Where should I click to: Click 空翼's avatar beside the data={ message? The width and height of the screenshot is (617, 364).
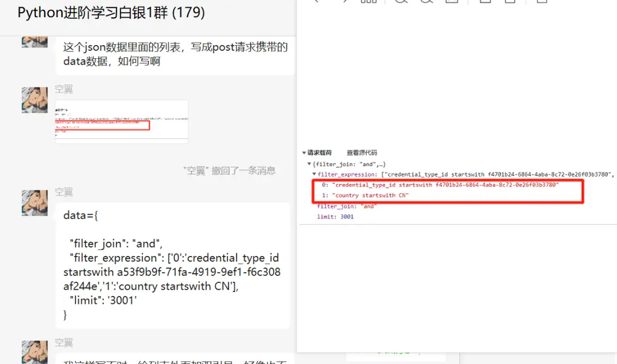click(x=35, y=203)
